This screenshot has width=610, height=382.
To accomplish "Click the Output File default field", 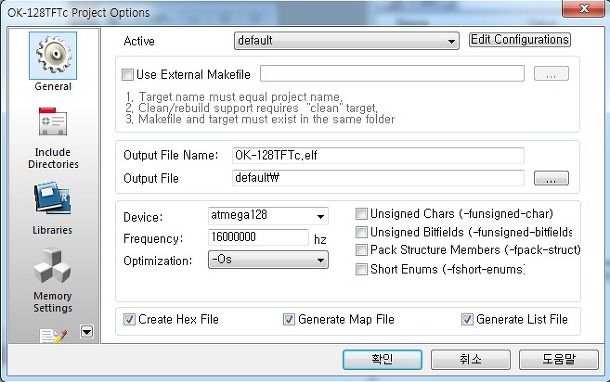I will click(x=378, y=178).
